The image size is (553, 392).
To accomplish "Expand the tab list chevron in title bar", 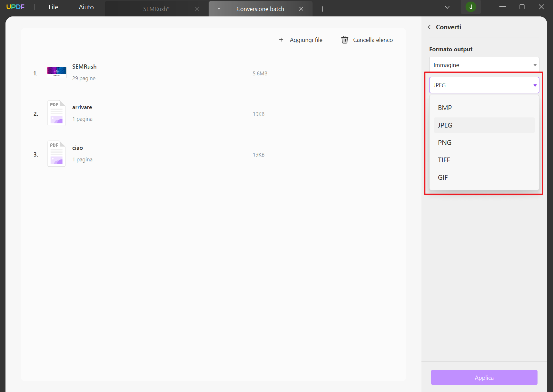I will (447, 7).
